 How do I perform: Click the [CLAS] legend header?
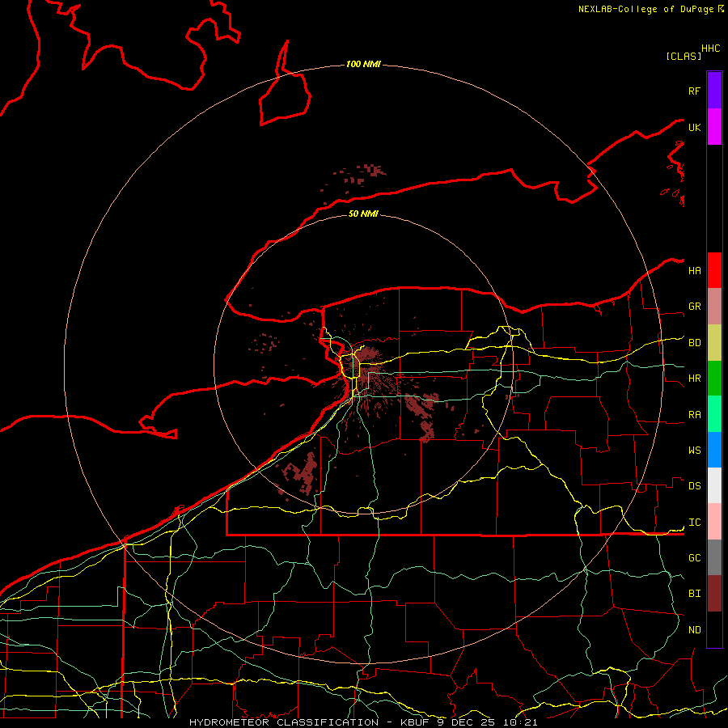684,56
